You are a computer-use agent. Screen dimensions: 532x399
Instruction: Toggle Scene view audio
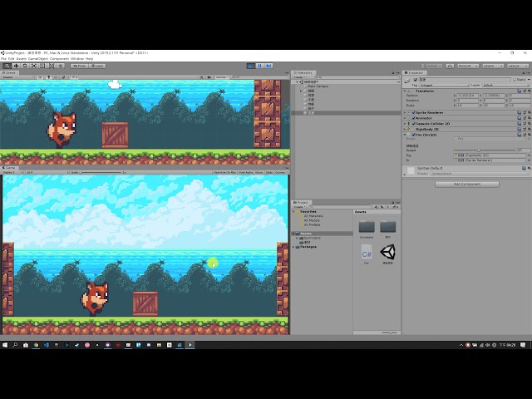(x=56, y=77)
